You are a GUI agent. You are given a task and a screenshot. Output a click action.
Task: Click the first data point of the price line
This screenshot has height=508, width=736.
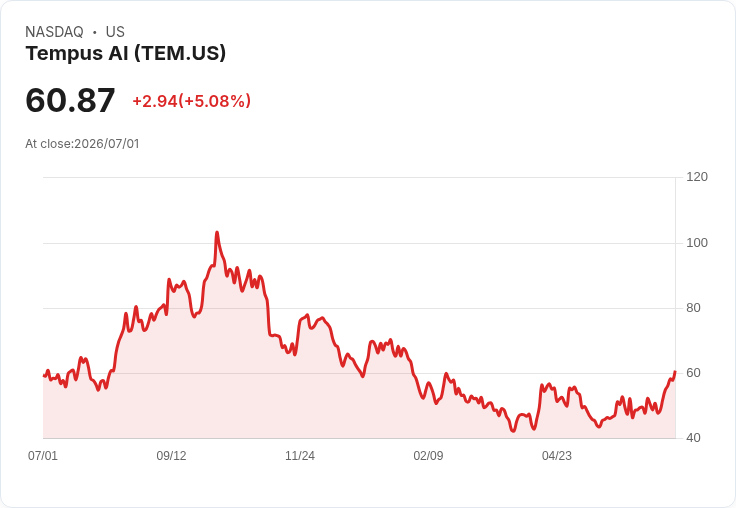coord(44,376)
